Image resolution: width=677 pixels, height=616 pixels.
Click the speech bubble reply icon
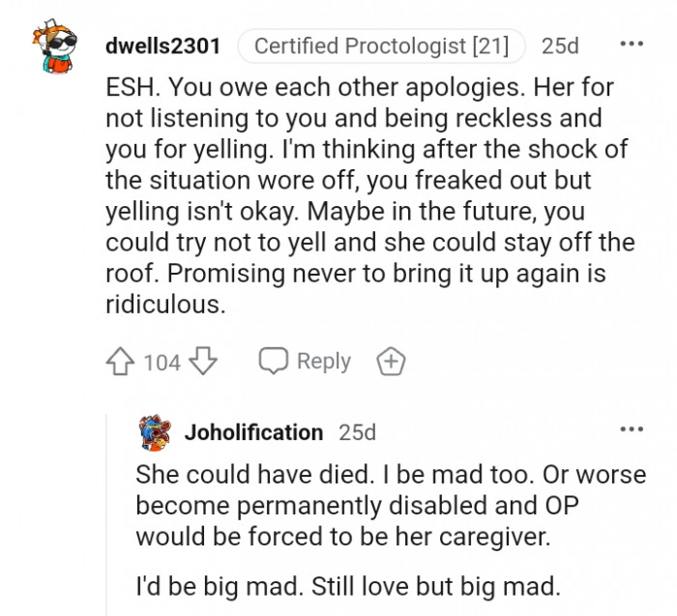274,361
